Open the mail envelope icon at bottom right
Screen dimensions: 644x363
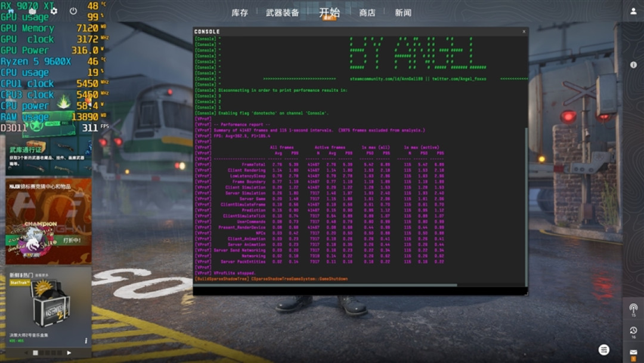click(633, 353)
